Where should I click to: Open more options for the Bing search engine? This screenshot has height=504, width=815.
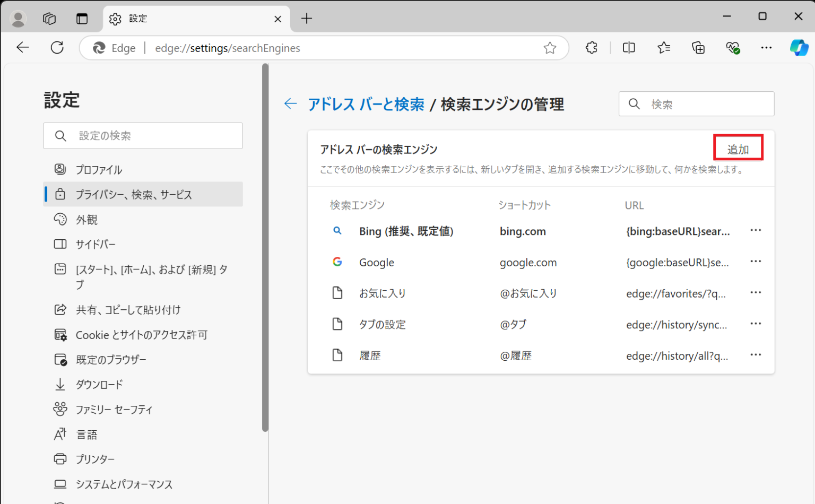coord(756,230)
